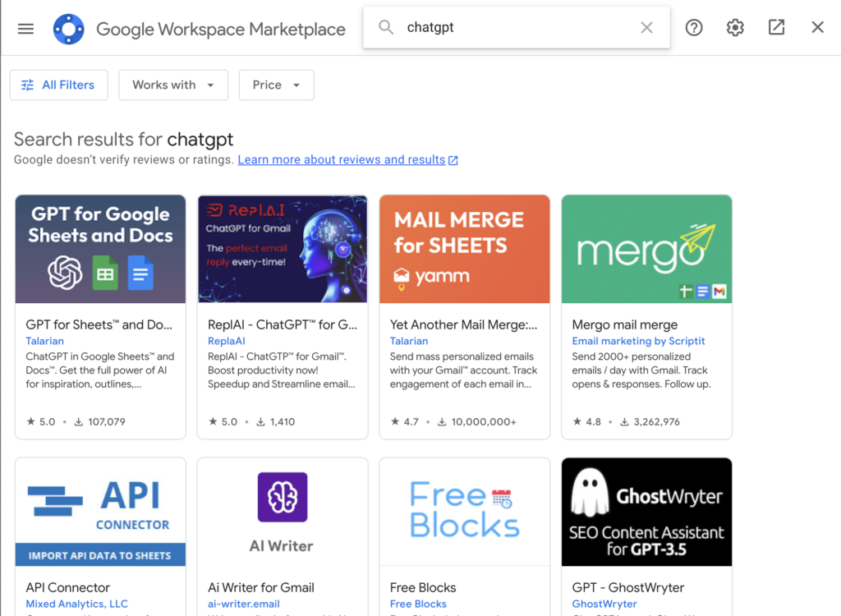The height and width of the screenshot is (616, 841).
Task: Click the ReplAI - ChatGPT for G... title
Action: click(283, 324)
